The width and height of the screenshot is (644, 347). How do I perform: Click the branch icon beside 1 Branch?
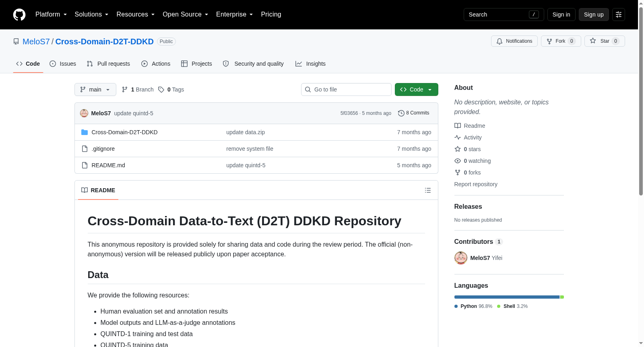point(125,89)
